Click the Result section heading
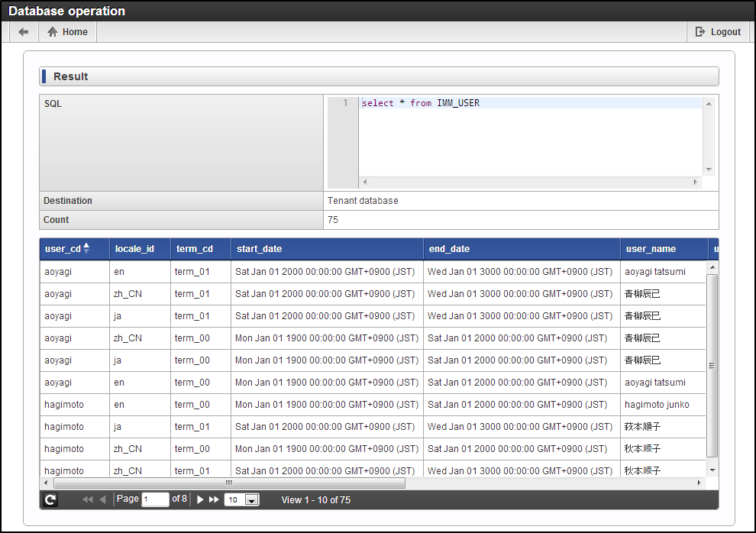 (x=70, y=76)
